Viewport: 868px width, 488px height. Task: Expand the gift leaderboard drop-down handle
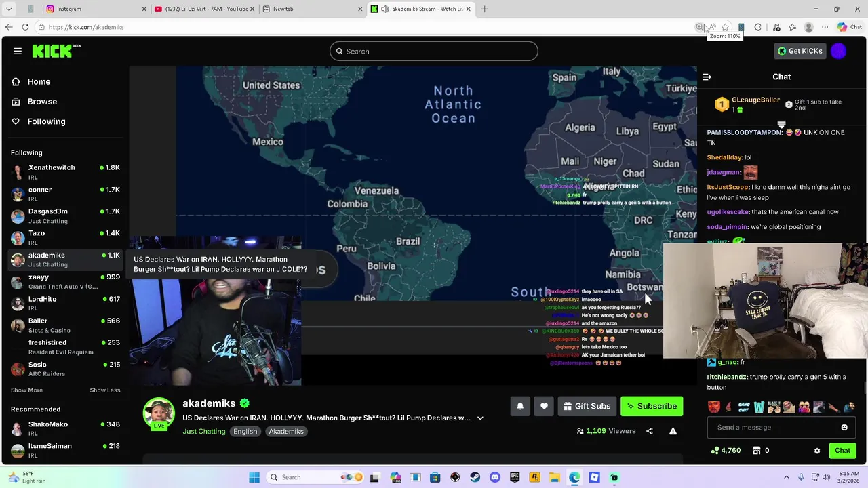(x=781, y=125)
